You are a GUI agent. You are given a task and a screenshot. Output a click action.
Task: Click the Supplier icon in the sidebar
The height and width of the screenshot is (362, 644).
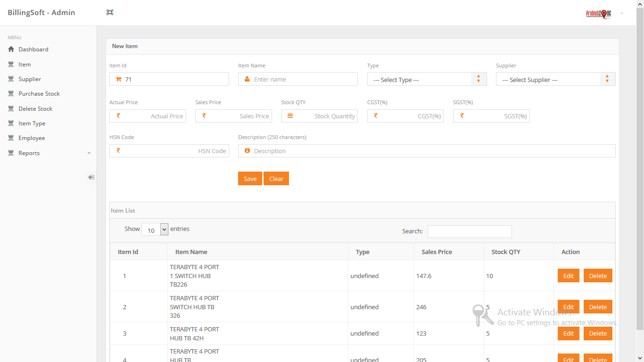tap(10, 79)
